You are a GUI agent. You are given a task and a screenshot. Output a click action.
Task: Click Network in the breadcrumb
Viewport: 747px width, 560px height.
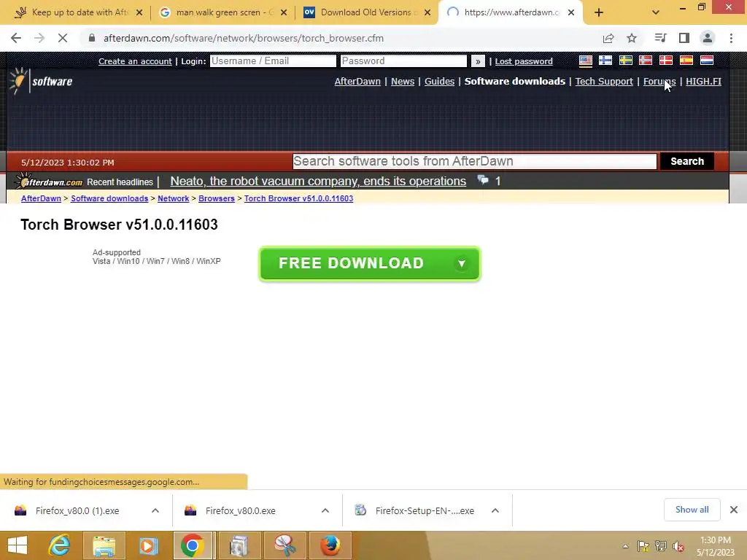(x=173, y=198)
